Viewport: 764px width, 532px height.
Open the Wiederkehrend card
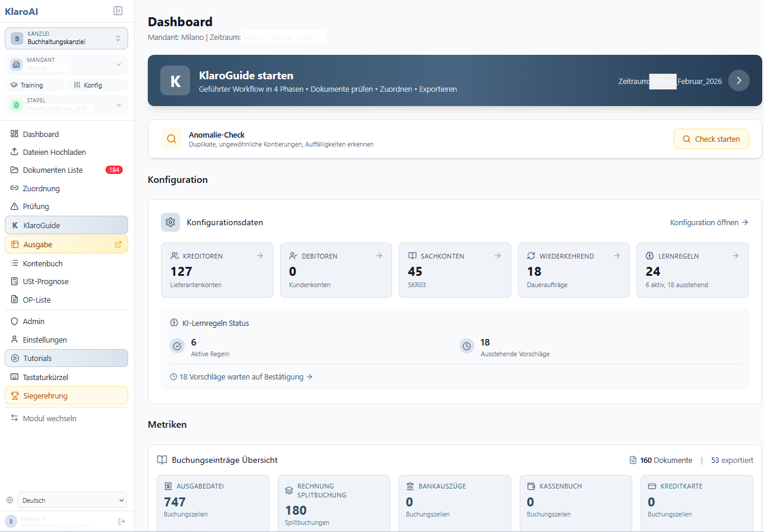click(574, 270)
